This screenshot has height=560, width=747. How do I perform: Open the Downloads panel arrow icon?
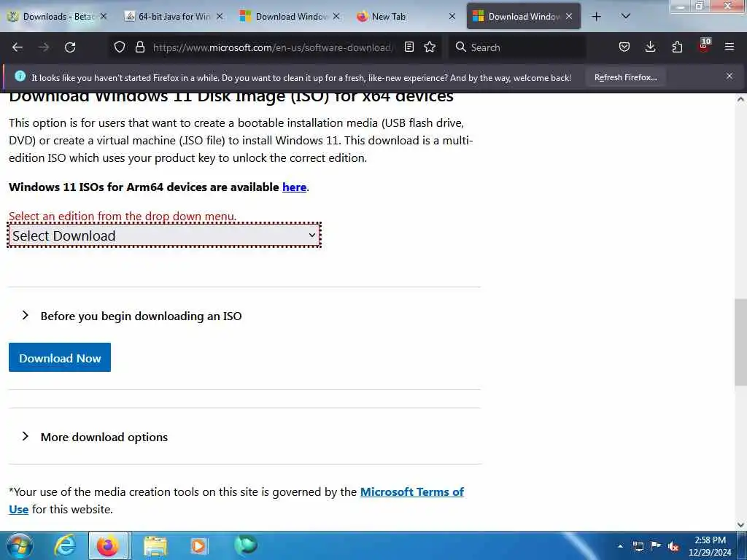(650, 47)
